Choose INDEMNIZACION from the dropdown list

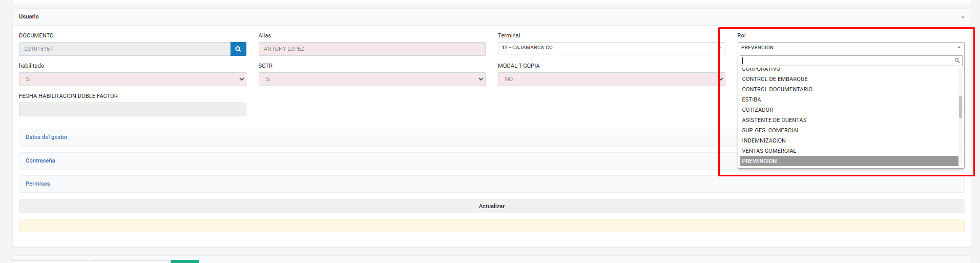click(764, 140)
